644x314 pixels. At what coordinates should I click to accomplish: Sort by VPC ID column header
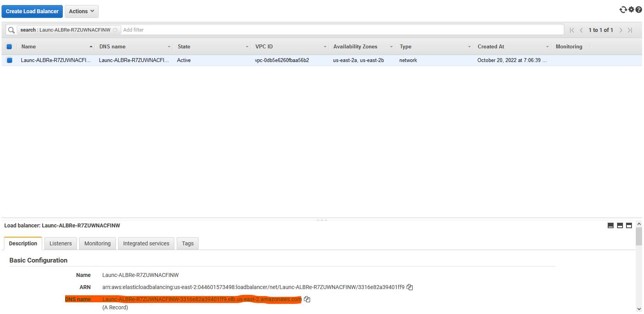[x=290, y=46]
